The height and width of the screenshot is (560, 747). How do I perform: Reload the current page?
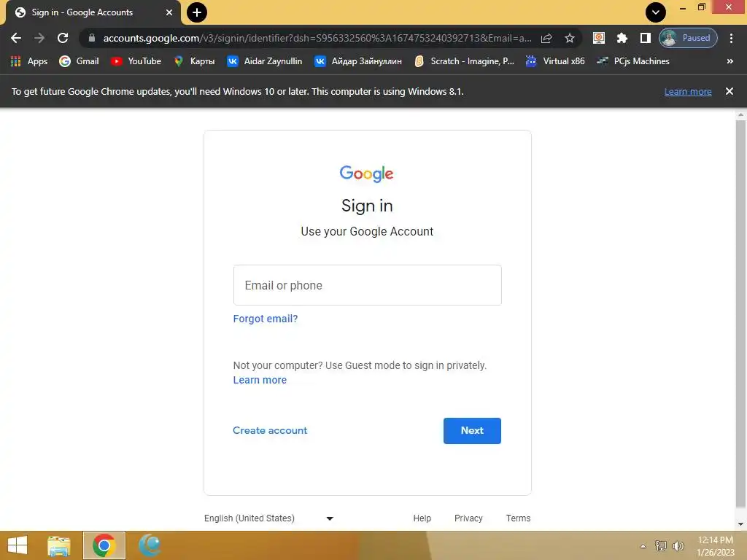click(63, 38)
